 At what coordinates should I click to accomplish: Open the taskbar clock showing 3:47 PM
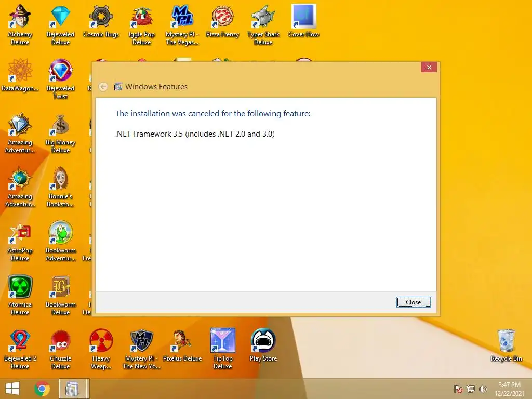click(509, 389)
